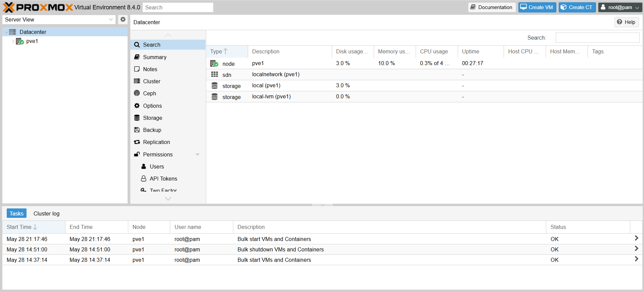Click the storage icon for local-lvm (pve1)

(x=215, y=97)
